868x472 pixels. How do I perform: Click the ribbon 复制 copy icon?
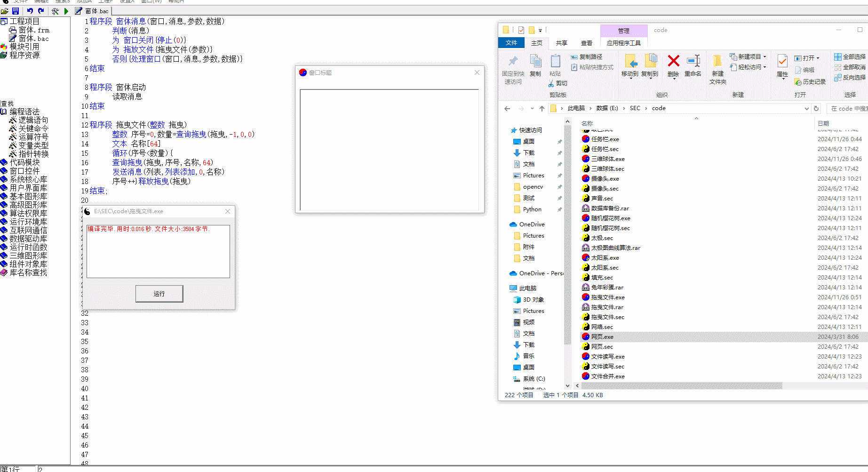535,61
